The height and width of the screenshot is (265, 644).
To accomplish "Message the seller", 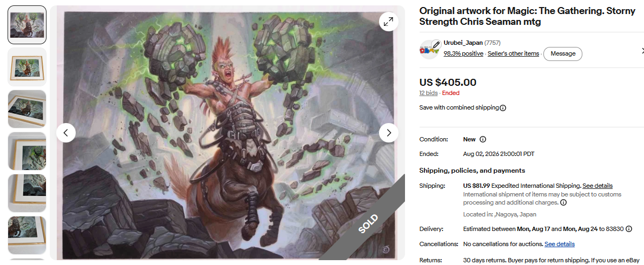I will pos(563,54).
